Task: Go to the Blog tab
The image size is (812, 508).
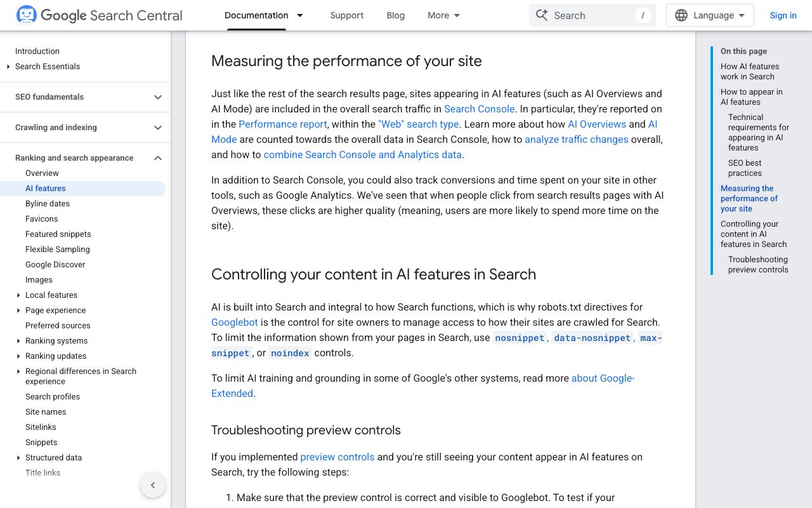Action: [395, 15]
